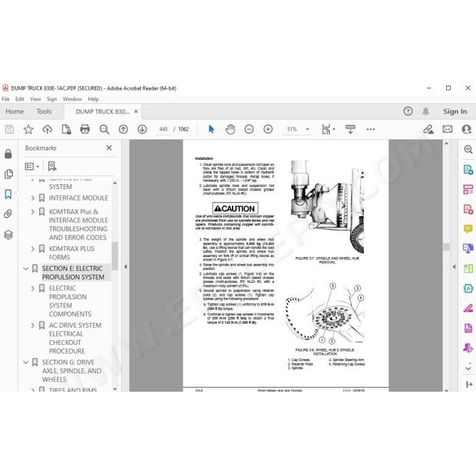Collapse SECTION G: DRIVE AXLE bookmark
The height and width of the screenshot is (476, 476).
point(26,362)
